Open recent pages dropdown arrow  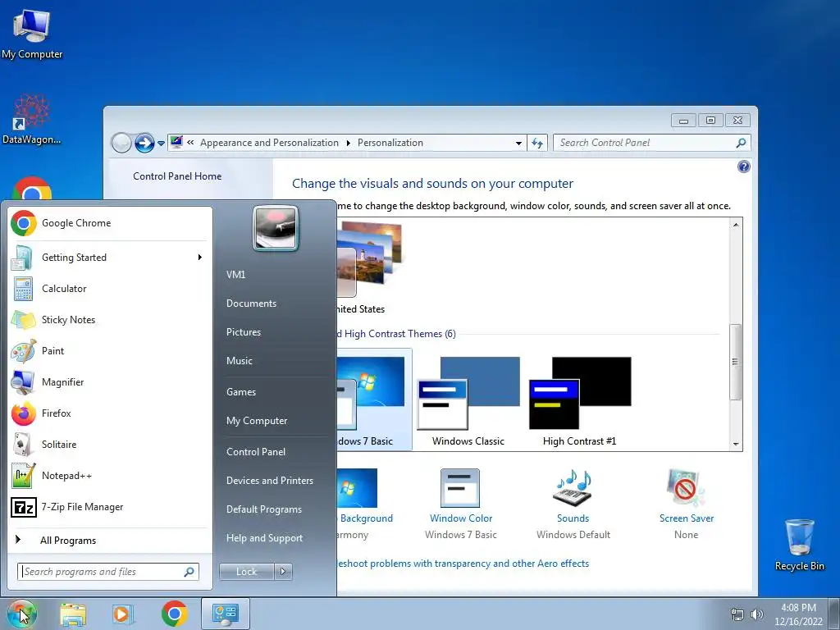tap(162, 144)
